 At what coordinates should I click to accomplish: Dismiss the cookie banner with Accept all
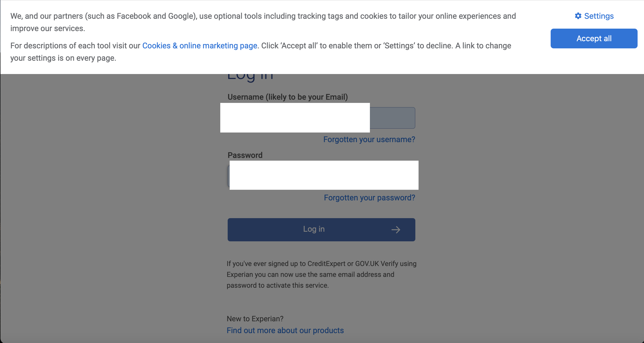pyautogui.click(x=593, y=38)
